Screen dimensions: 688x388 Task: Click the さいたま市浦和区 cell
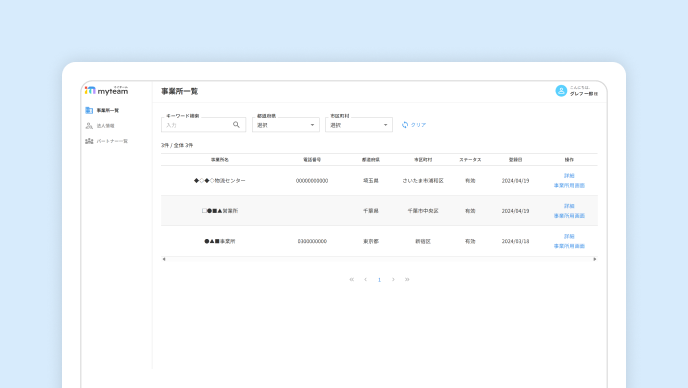coord(423,180)
